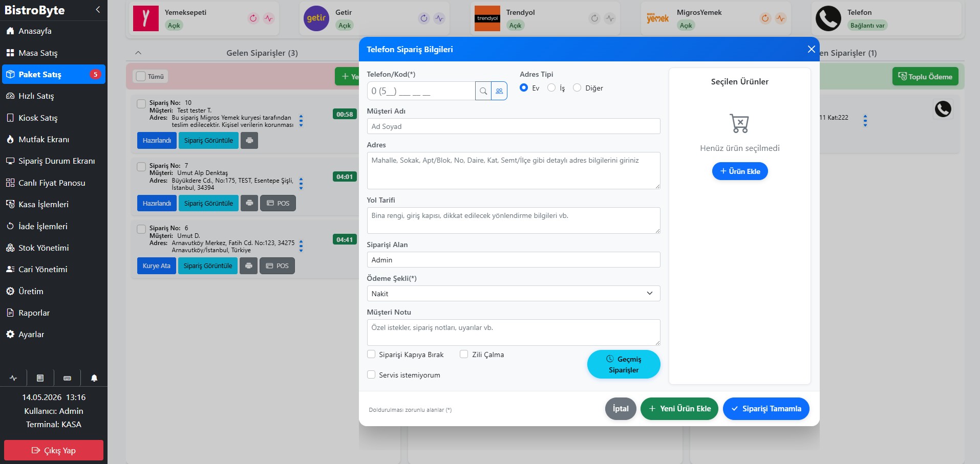This screenshot has height=464, width=980.
Task: Click the POS button for Sipariş No 7
Action: click(278, 203)
